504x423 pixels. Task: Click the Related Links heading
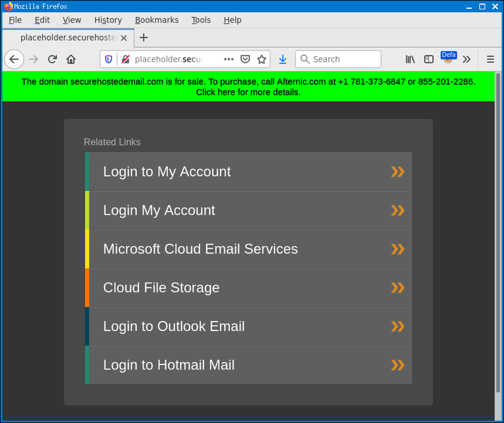pyautogui.click(x=112, y=142)
